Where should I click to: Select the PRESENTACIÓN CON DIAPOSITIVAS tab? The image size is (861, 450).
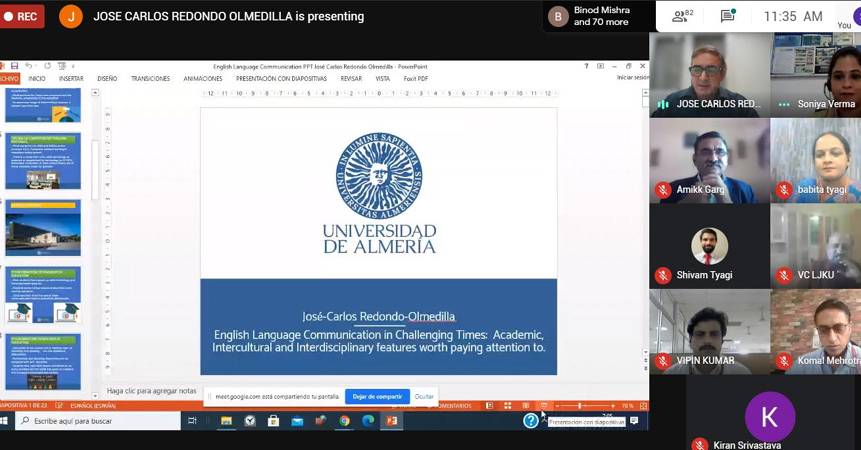281,78
